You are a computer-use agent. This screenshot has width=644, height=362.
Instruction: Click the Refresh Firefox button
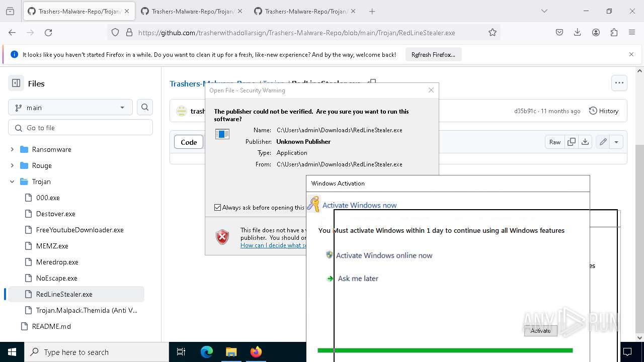tap(433, 54)
